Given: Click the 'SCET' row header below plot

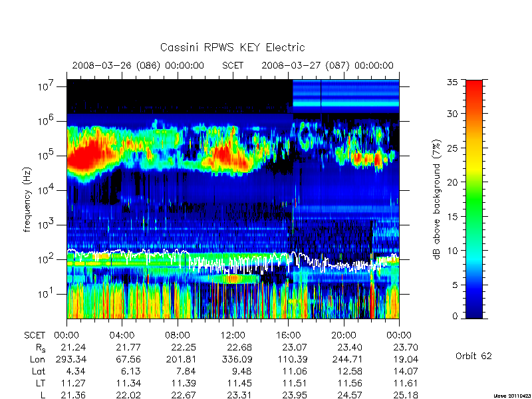Looking at the screenshot, I should tap(35, 336).
